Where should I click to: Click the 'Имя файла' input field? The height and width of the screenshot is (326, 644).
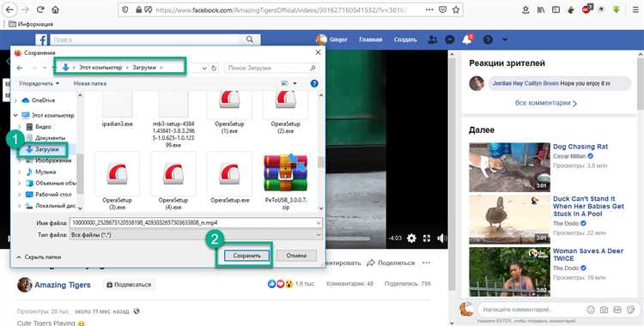tap(196, 223)
